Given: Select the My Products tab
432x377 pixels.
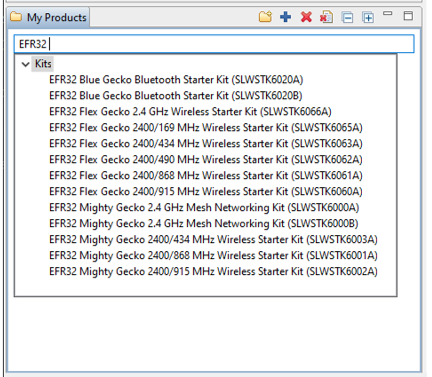Looking at the screenshot, I should pos(49,17).
